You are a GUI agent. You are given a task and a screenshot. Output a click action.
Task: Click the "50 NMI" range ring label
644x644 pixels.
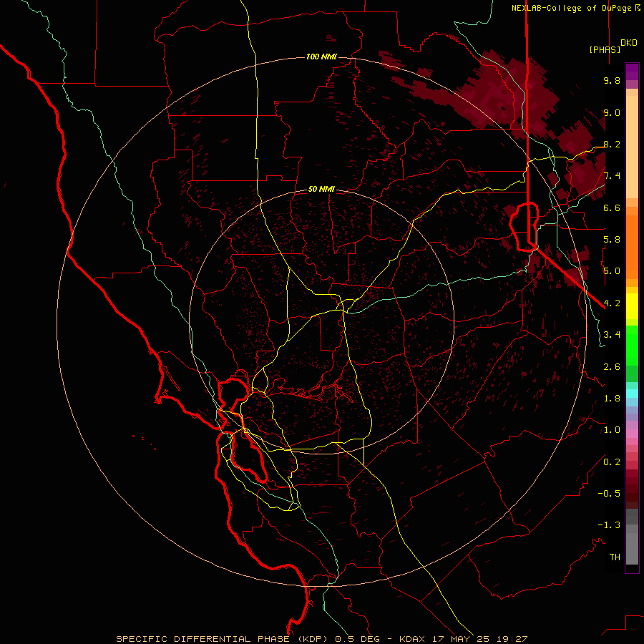(x=321, y=189)
